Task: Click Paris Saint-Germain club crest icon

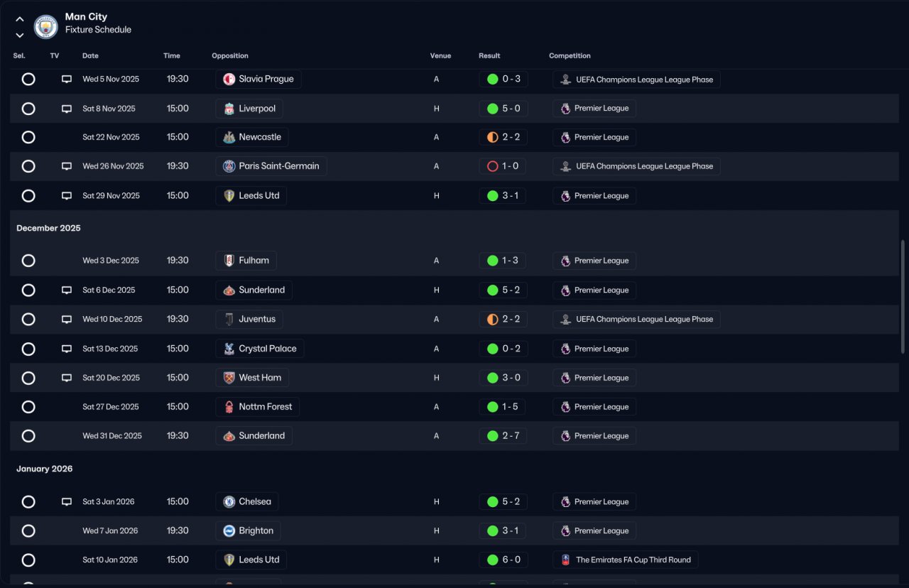Action: pyautogui.click(x=229, y=166)
